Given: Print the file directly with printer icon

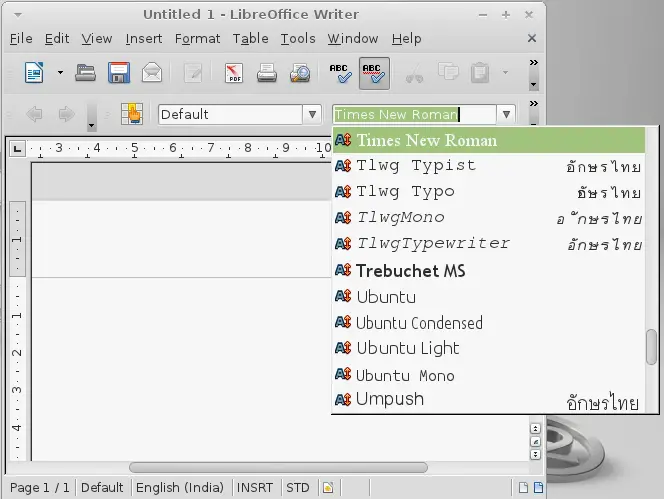Looking at the screenshot, I should [267, 73].
